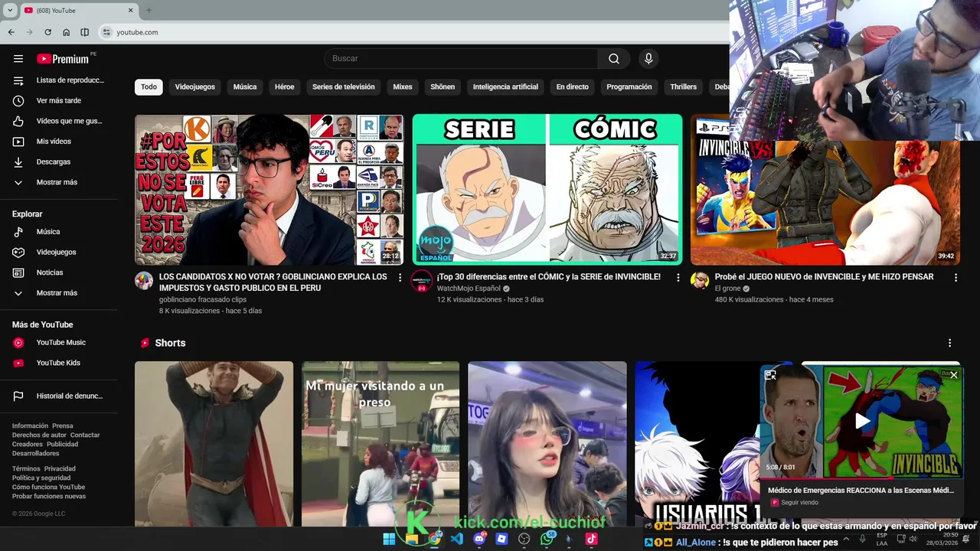Select the En directo filter chip
The image size is (980, 551).
(x=573, y=87)
